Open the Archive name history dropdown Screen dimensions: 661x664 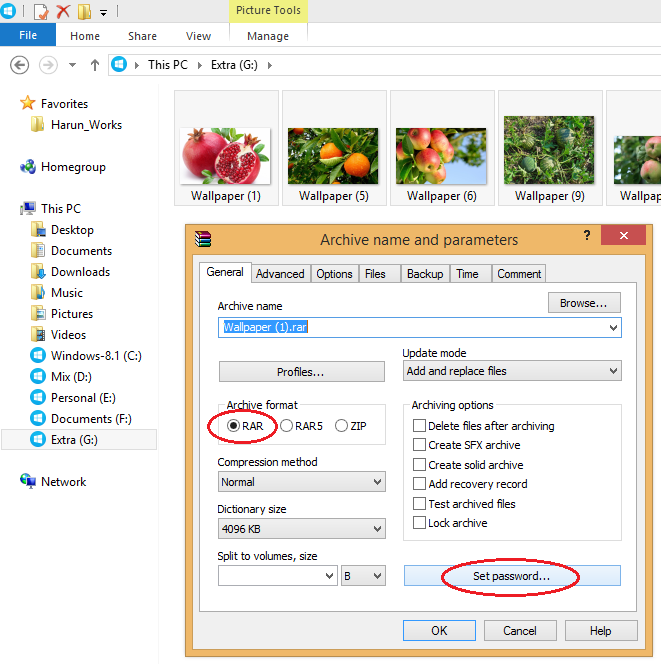pyautogui.click(x=613, y=327)
